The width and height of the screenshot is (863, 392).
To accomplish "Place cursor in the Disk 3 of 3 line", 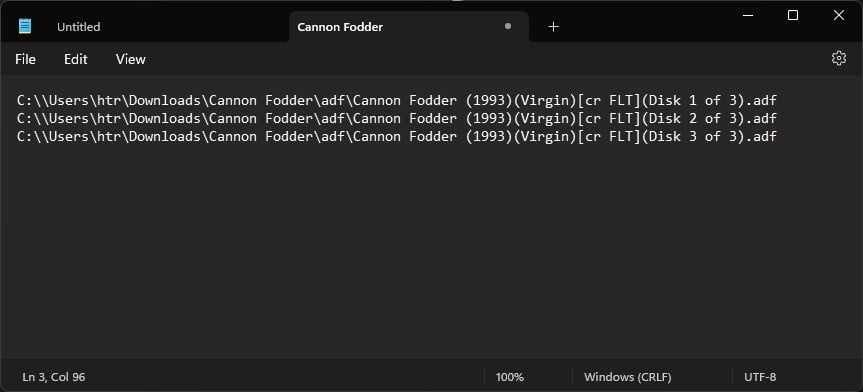I will [397, 136].
